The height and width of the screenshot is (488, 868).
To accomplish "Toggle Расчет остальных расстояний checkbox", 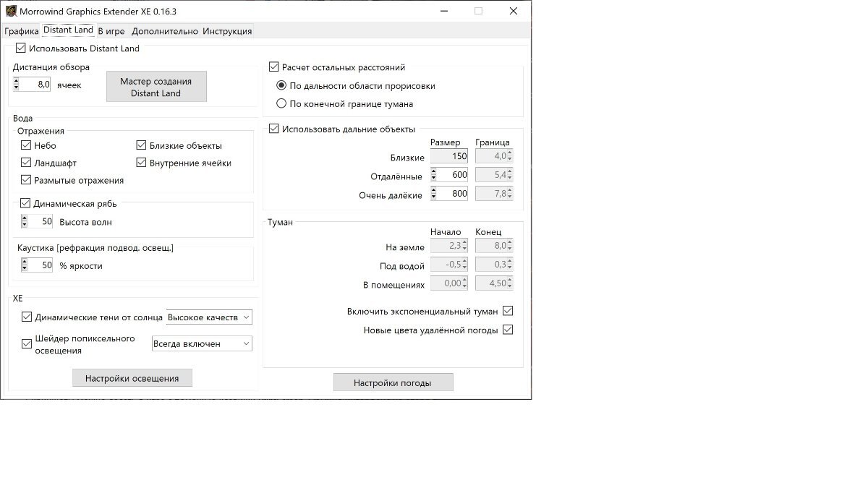I will click(x=273, y=67).
